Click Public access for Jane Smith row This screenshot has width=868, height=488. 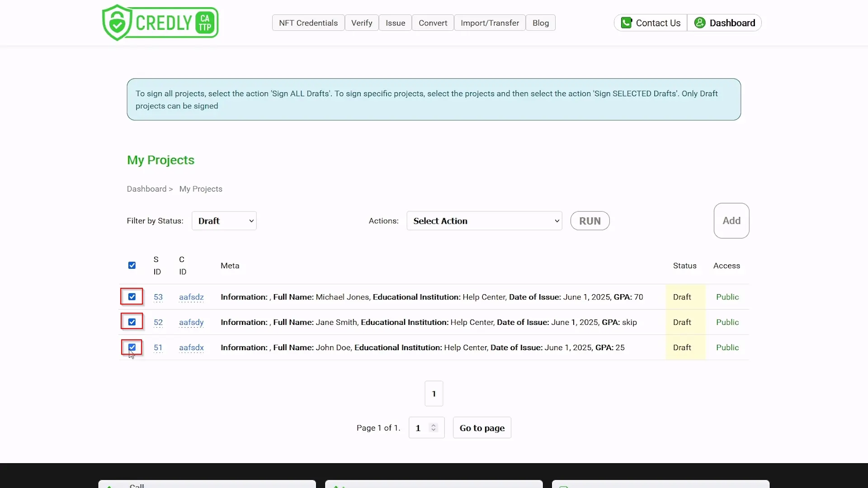click(x=727, y=322)
